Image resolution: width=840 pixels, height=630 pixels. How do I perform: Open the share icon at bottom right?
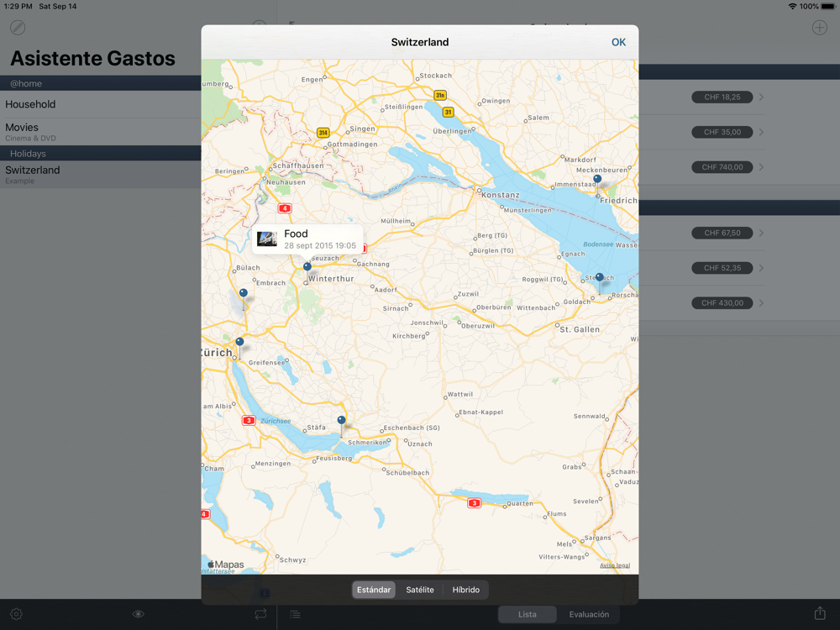(x=820, y=613)
